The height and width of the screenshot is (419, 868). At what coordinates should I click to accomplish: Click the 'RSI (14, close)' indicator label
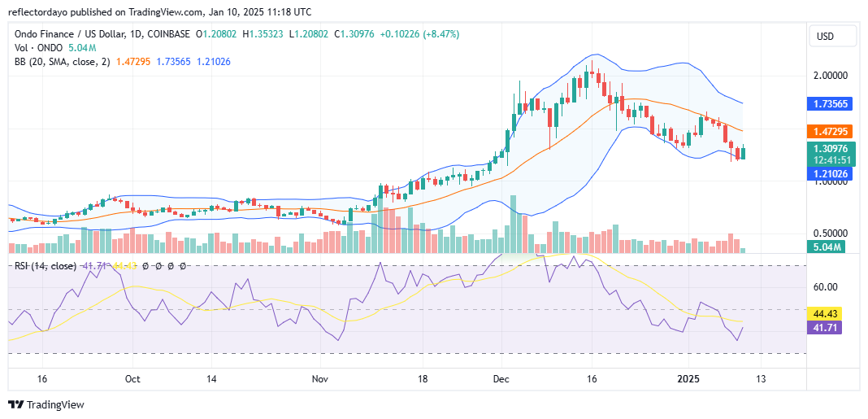pyautogui.click(x=46, y=266)
